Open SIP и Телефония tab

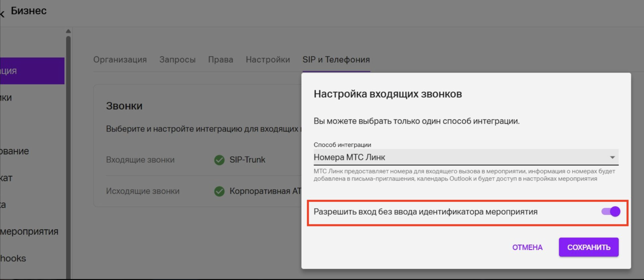pyautogui.click(x=336, y=60)
